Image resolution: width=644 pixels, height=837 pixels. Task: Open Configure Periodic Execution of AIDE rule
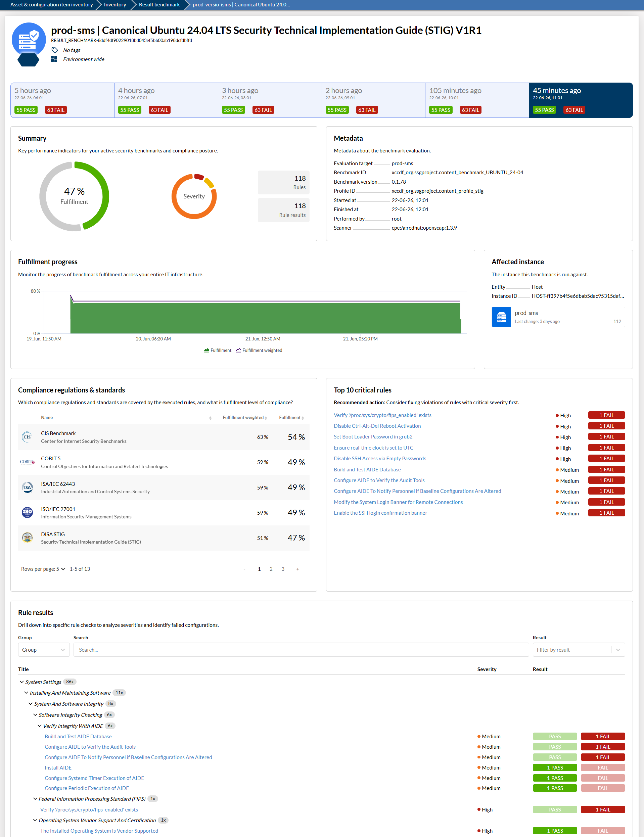pos(87,788)
